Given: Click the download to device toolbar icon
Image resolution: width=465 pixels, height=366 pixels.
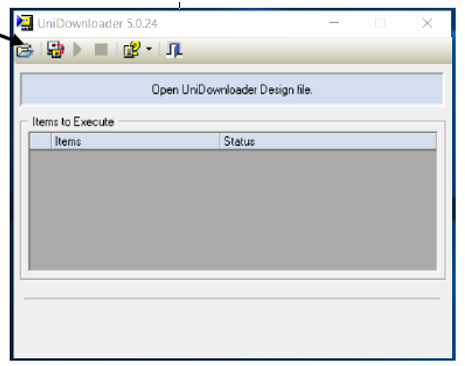Looking at the screenshot, I should (55, 49).
